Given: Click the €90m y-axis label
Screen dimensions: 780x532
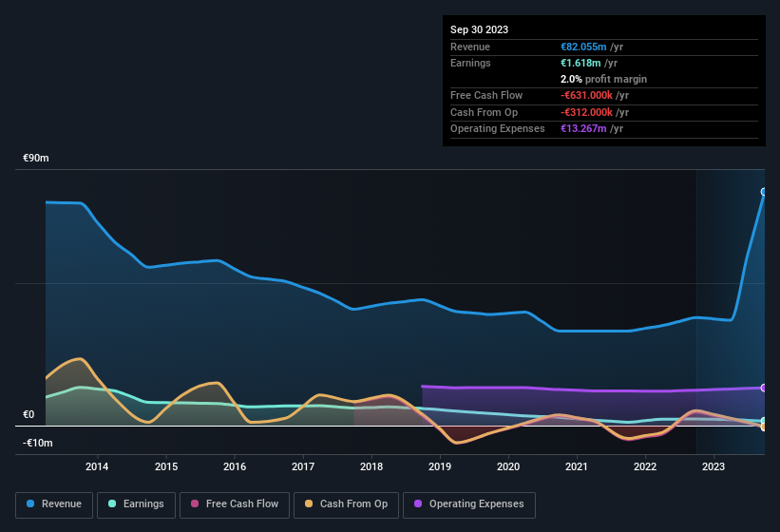Looking at the screenshot, I should point(36,158).
